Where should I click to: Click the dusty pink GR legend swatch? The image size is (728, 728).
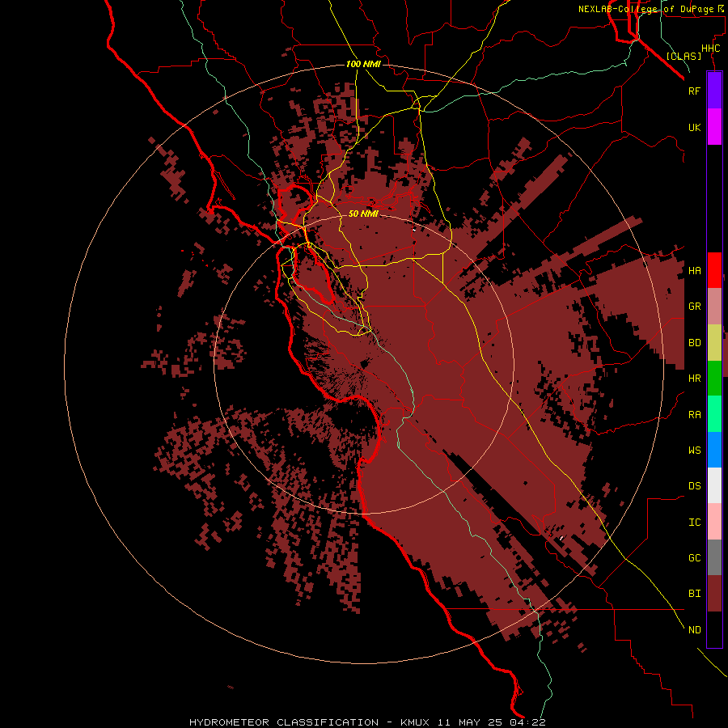tap(714, 307)
